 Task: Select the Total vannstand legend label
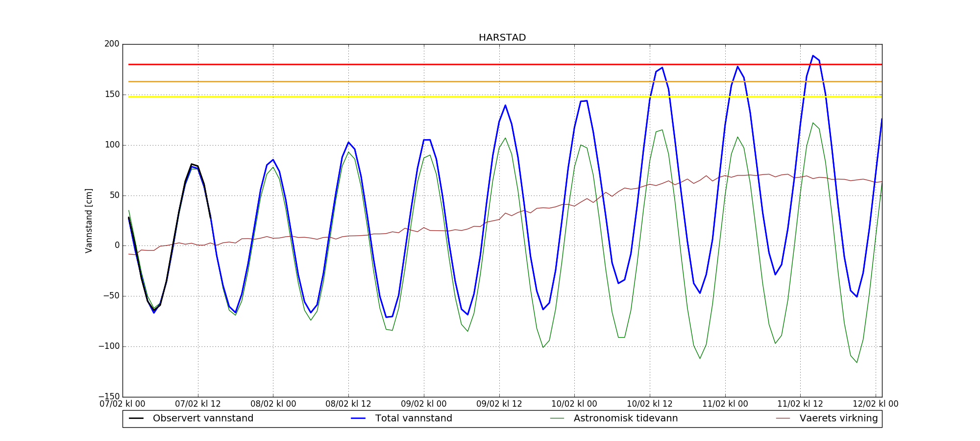414,418
